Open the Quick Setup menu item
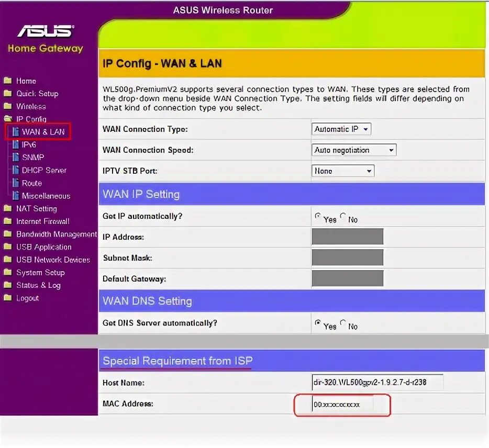The width and height of the screenshot is (489, 448). (37, 94)
